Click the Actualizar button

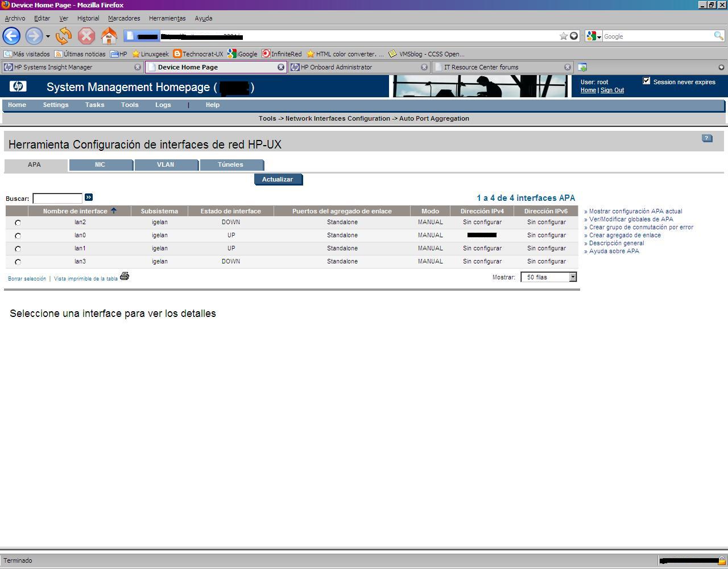tap(278, 180)
